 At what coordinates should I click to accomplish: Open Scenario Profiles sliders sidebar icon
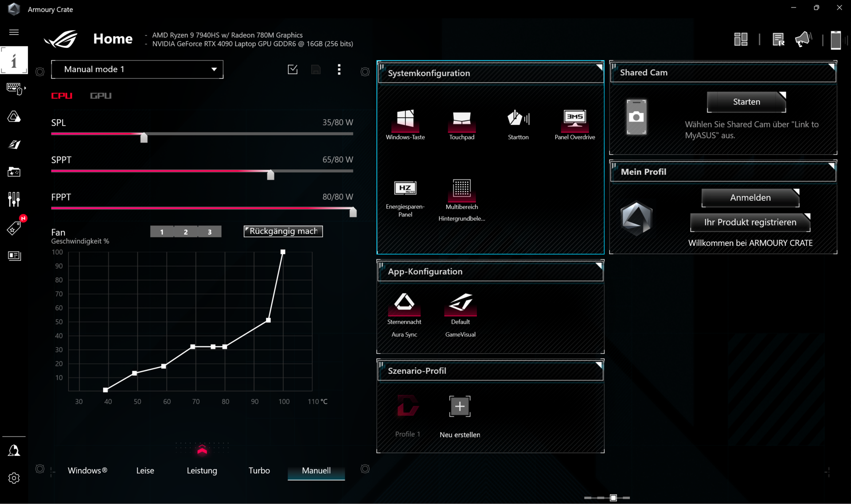coord(14,199)
